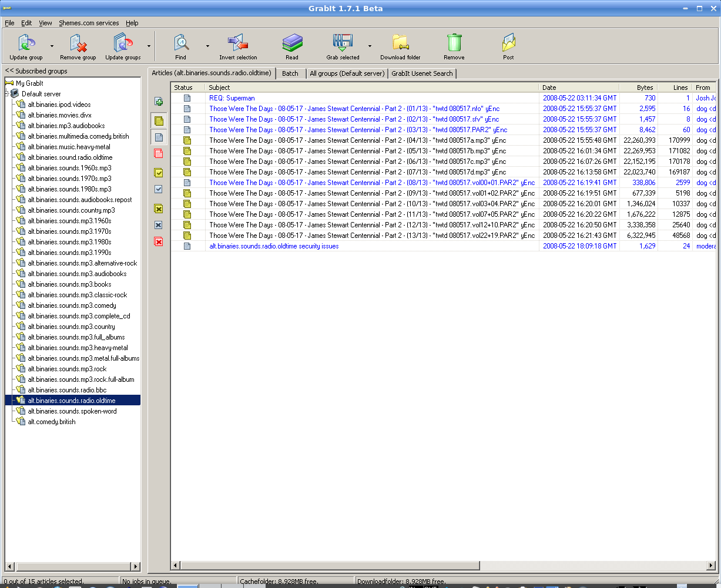Open the Find dropdown arrow

[207, 46]
